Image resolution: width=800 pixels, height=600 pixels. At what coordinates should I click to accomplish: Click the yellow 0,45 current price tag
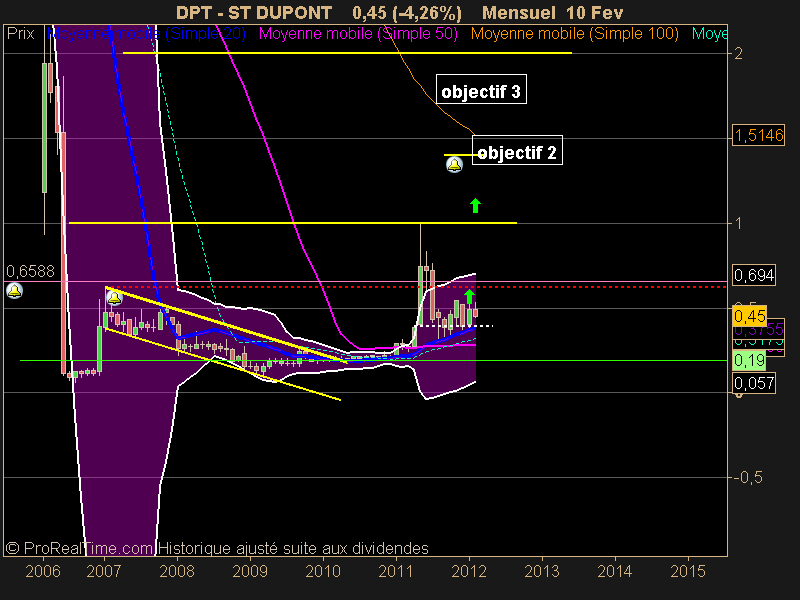coord(749,316)
